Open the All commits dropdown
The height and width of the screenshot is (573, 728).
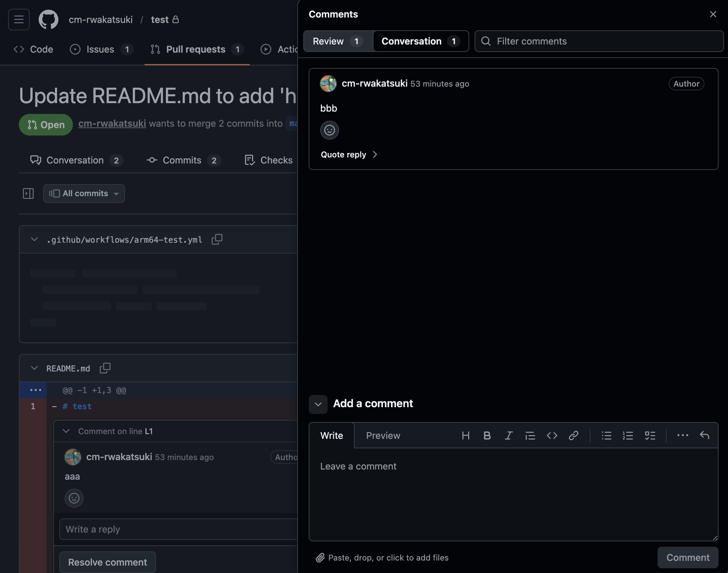(x=84, y=193)
